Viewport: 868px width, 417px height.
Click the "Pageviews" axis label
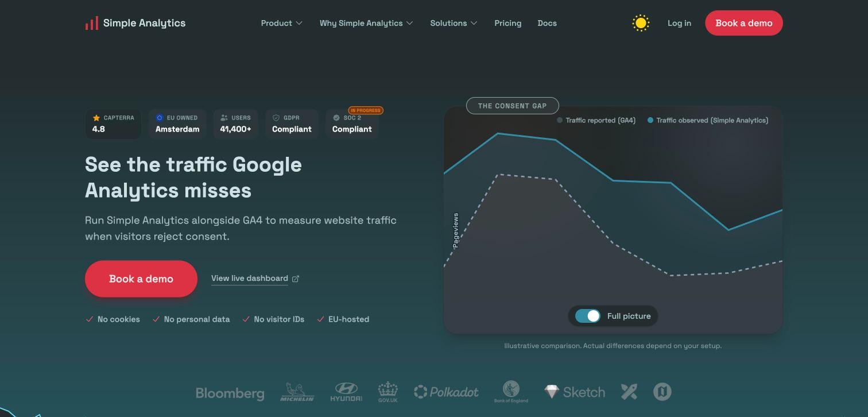click(x=456, y=230)
